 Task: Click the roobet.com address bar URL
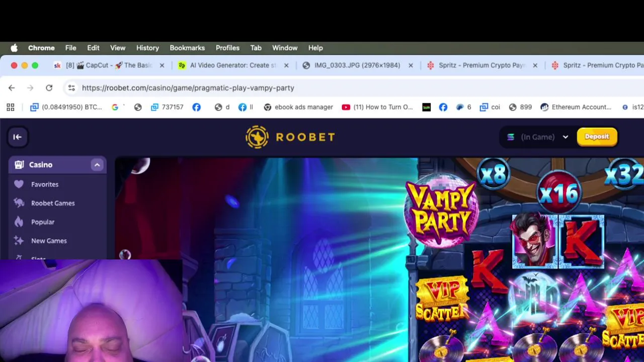(x=188, y=88)
